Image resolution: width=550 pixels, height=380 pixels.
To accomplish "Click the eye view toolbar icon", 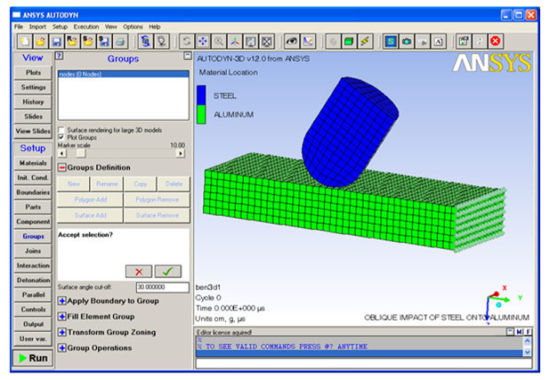I will coord(291,41).
